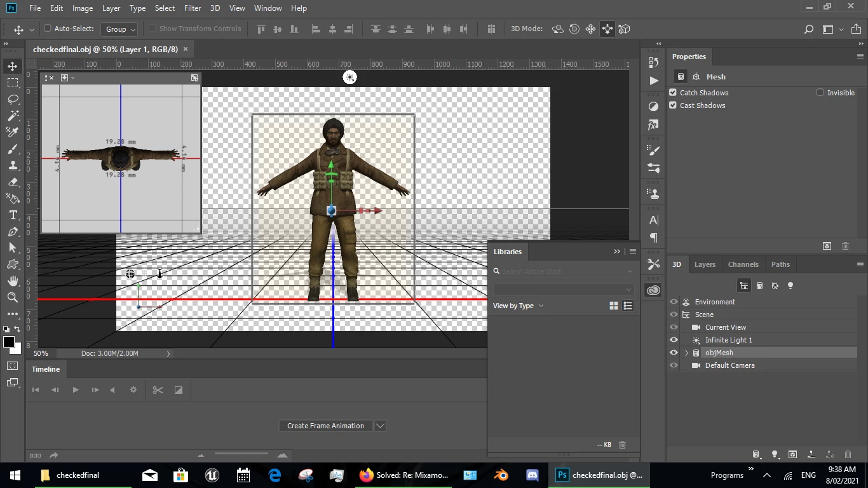Screen dimensions: 868x488
Task: Select the Magic Wand tool
Action: coord(13,116)
